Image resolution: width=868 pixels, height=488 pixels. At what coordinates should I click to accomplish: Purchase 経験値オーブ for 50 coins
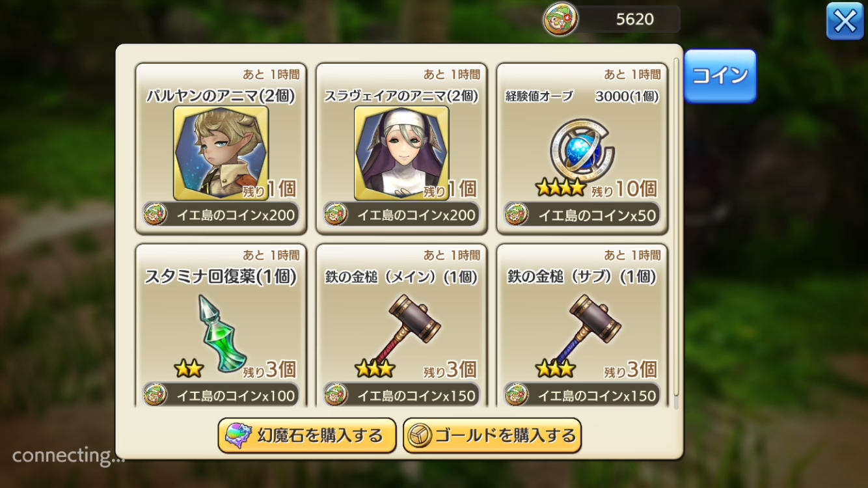point(582,215)
